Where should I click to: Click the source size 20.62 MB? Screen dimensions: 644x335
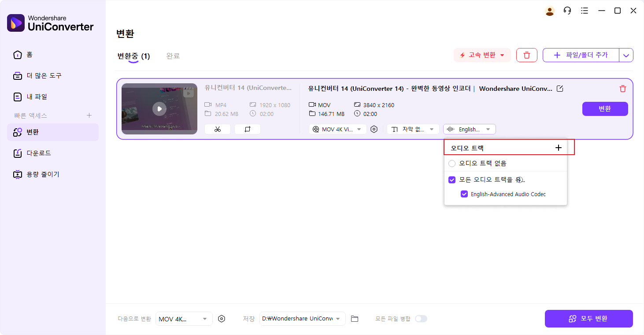point(226,114)
